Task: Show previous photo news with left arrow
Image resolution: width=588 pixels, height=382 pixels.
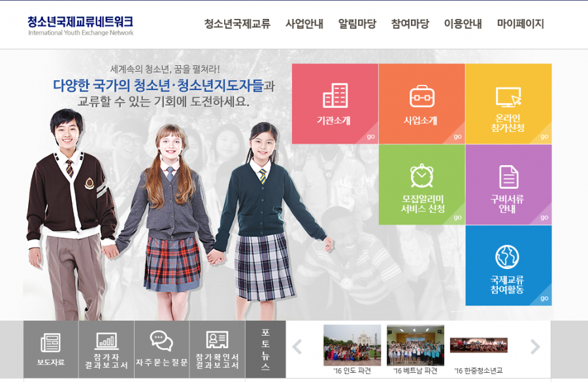Action: tap(297, 347)
